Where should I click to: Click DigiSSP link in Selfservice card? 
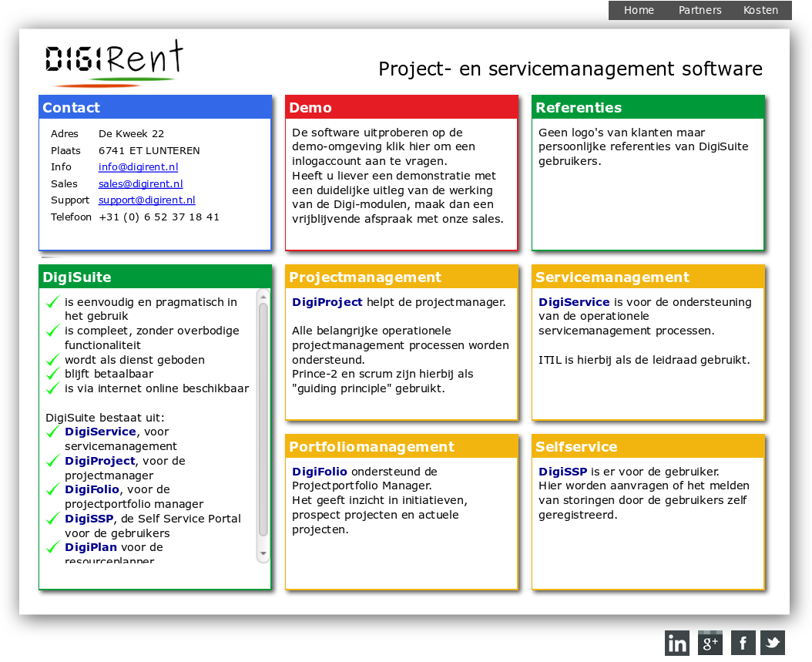tap(562, 472)
